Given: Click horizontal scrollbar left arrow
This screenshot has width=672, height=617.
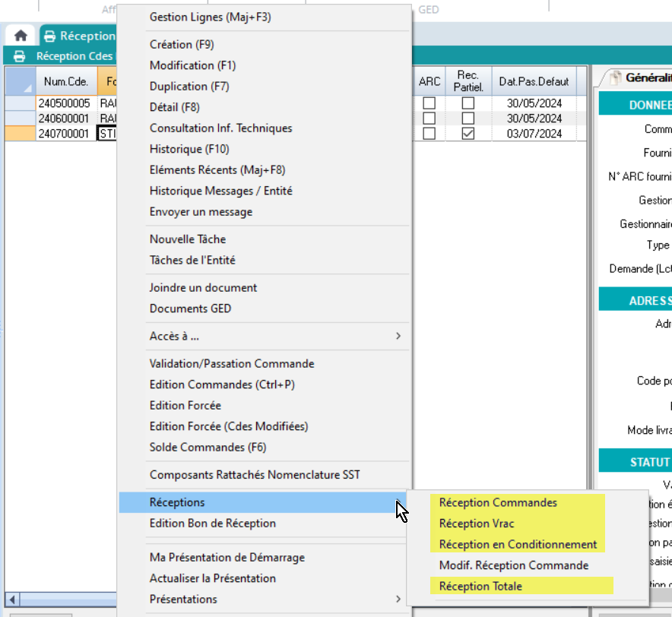Looking at the screenshot, I should coord(11,598).
